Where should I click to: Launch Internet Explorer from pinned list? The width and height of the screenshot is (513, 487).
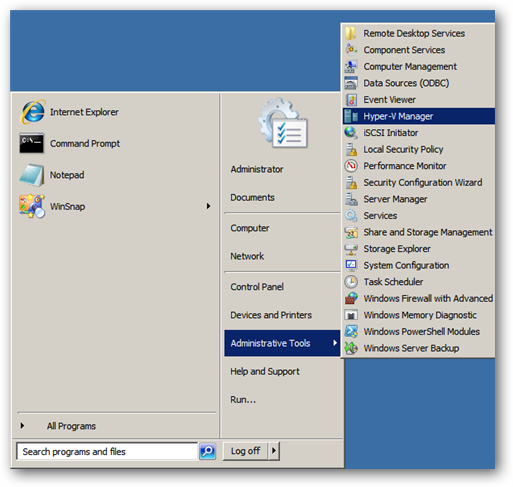point(115,112)
